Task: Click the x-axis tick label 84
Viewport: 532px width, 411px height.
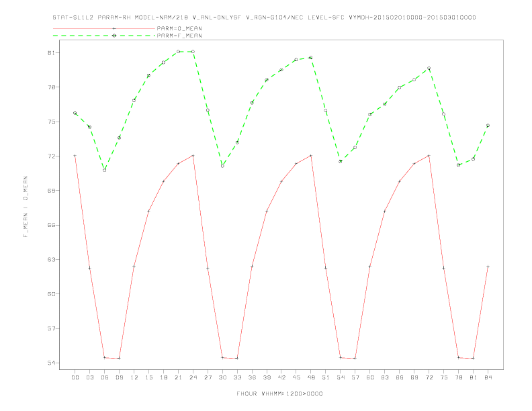Action: pos(488,377)
